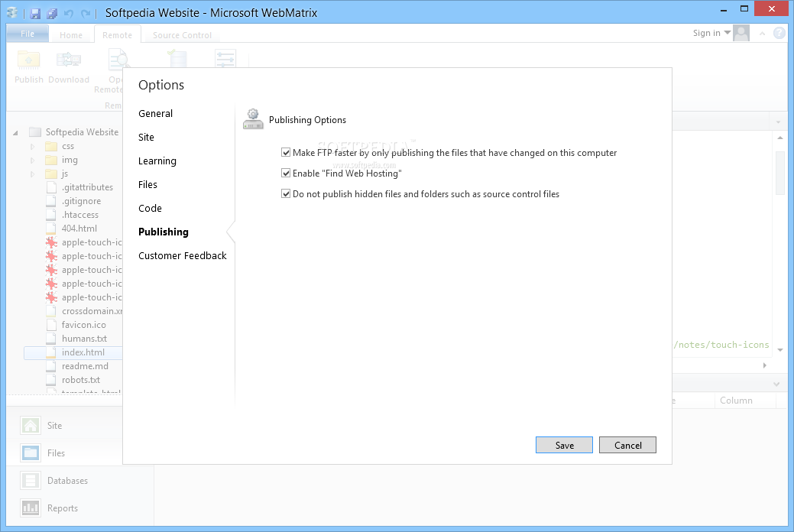Select Learning options category
Viewport: 794px width, 532px height.
(157, 161)
